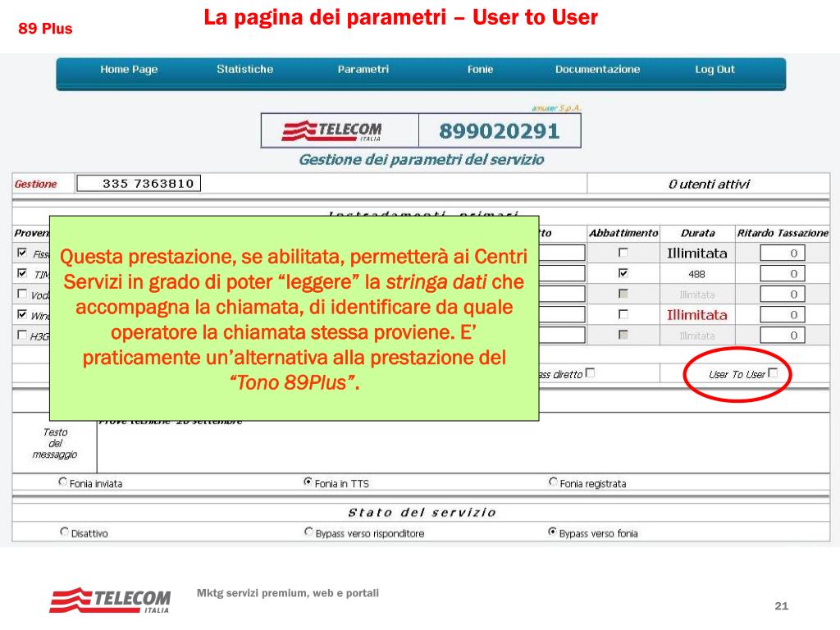Click the Telecom Italia logo beside 899020291

click(x=332, y=130)
